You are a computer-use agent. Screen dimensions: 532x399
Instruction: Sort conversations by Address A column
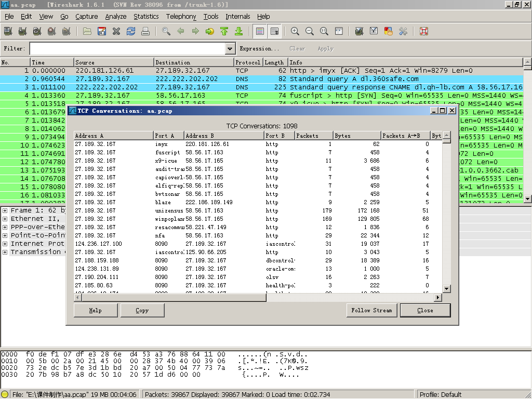click(x=114, y=136)
